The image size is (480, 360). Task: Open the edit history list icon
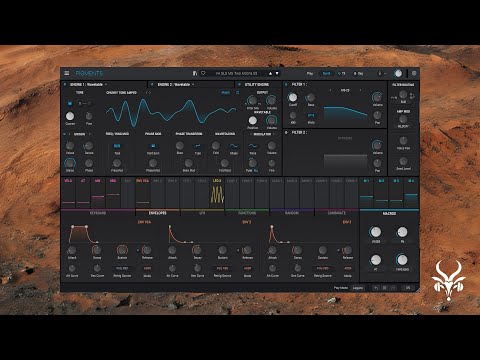click(x=384, y=288)
